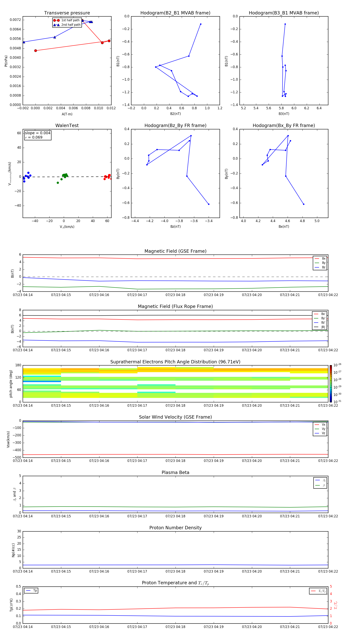351x644 pixels.
Task: Click the "Magnetic Field (Flux Rope Frame)" title
Action: coord(175,307)
